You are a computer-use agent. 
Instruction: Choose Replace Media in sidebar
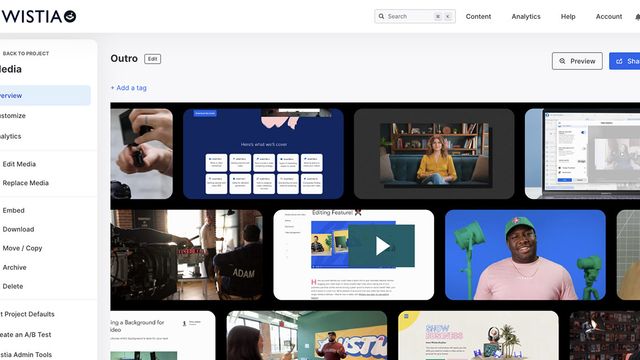click(x=25, y=183)
